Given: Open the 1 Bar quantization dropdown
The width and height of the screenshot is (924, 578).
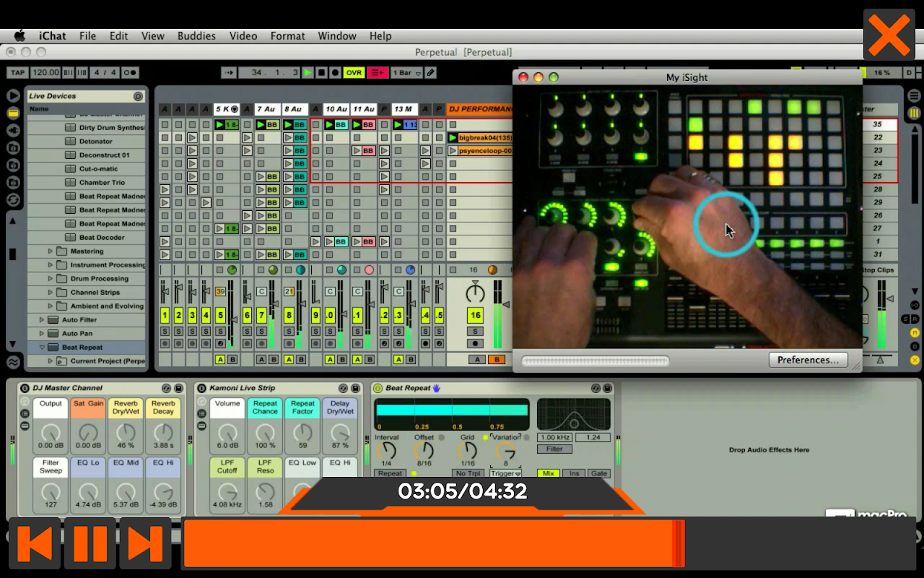Looking at the screenshot, I should pos(406,73).
